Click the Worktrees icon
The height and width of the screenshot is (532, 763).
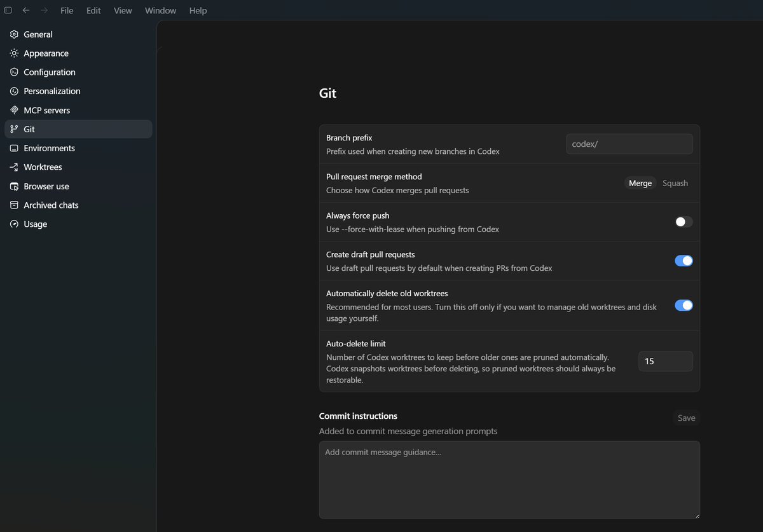pyautogui.click(x=14, y=167)
